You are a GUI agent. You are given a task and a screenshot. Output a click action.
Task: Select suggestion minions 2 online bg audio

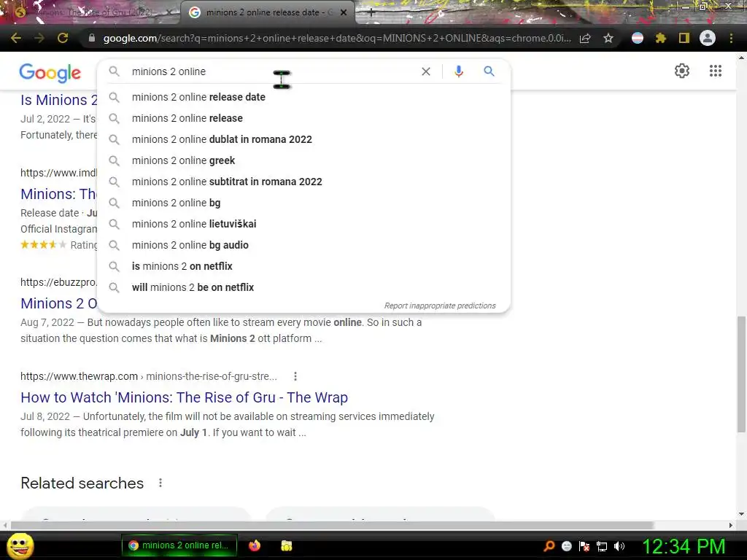(303, 245)
